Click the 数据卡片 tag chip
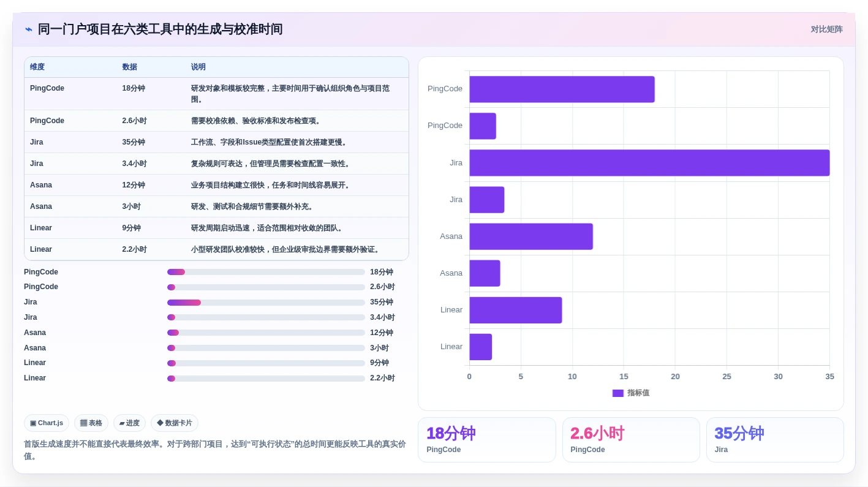 [175, 423]
